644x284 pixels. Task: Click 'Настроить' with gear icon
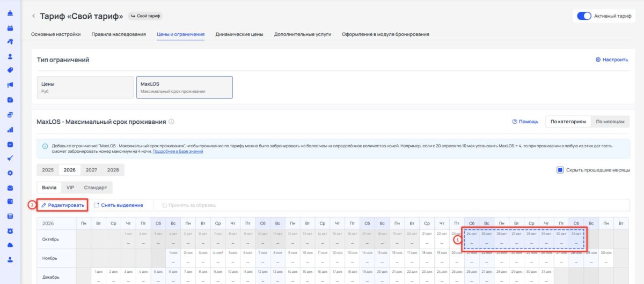[612, 59]
